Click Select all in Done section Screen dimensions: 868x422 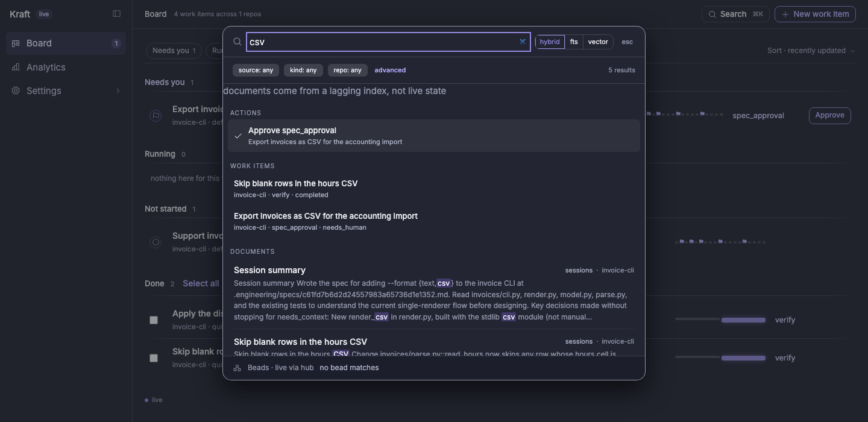[201, 283]
